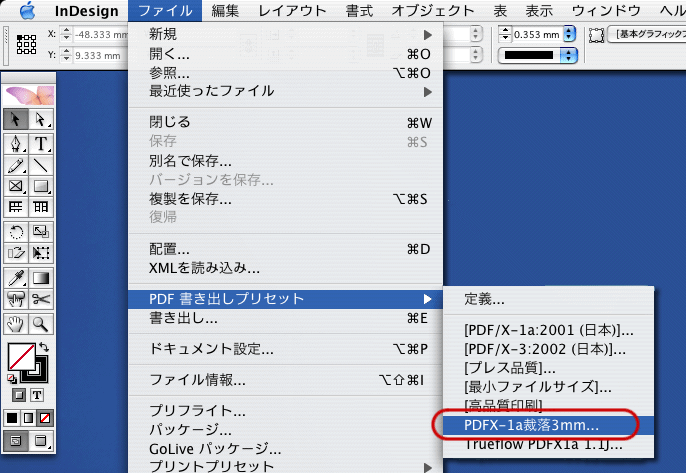Switch to Preview view mode
The width and height of the screenshot is (686, 473).
coord(41,441)
